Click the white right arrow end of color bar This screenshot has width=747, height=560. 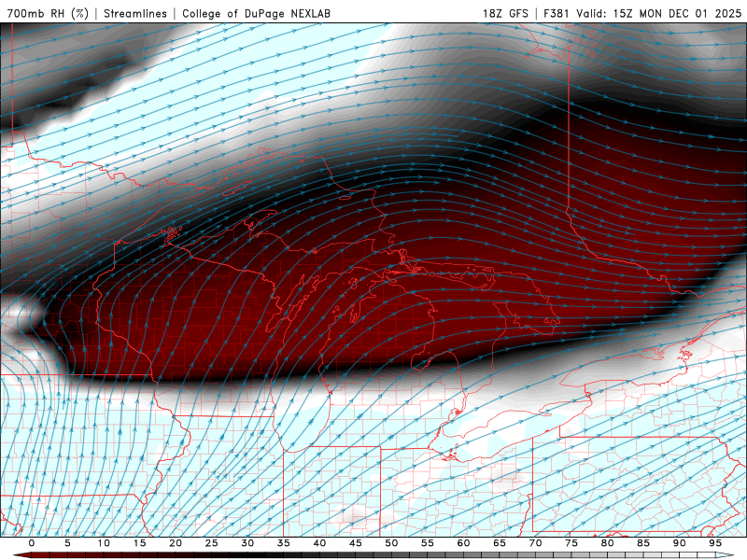click(x=726, y=555)
